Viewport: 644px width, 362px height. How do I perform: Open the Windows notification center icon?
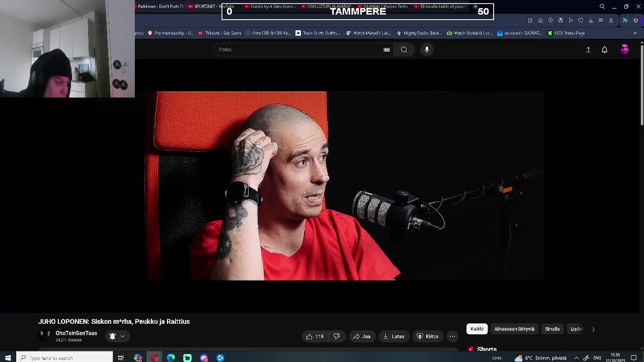click(x=634, y=358)
